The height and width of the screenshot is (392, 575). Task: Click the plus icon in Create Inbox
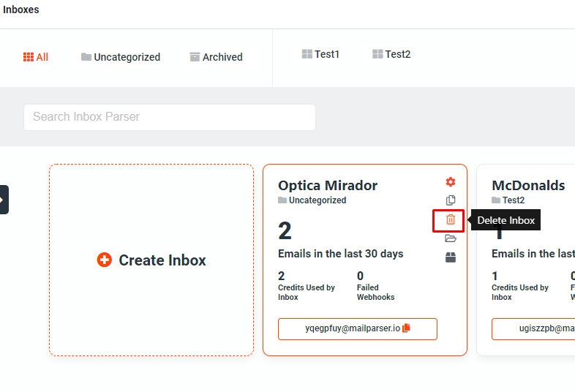pyautogui.click(x=104, y=260)
